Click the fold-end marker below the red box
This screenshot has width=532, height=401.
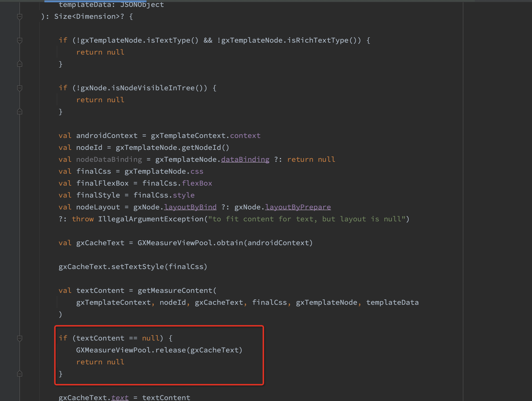click(20, 374)
